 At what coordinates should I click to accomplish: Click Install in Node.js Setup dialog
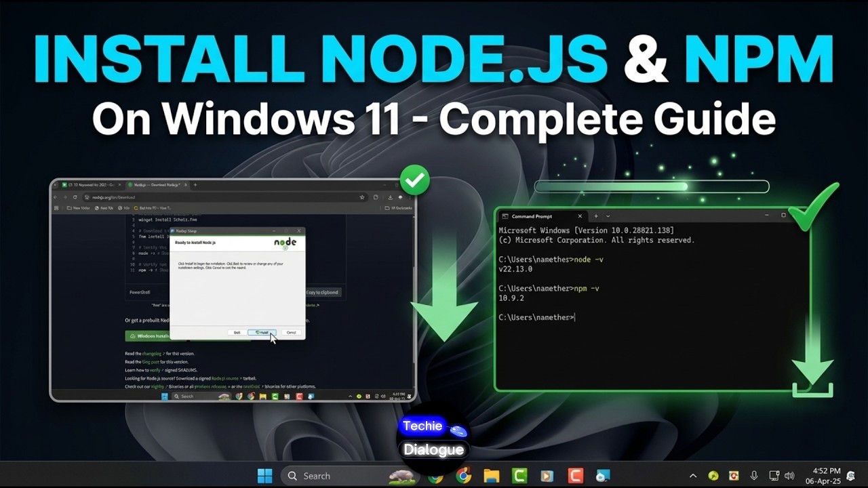[x=262, y=332]
